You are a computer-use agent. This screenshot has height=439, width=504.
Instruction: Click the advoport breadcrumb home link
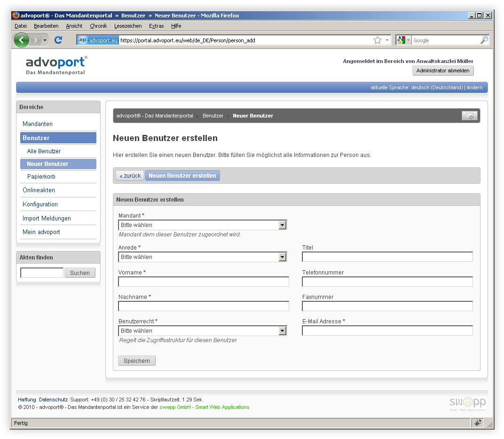tap(155, 116)
